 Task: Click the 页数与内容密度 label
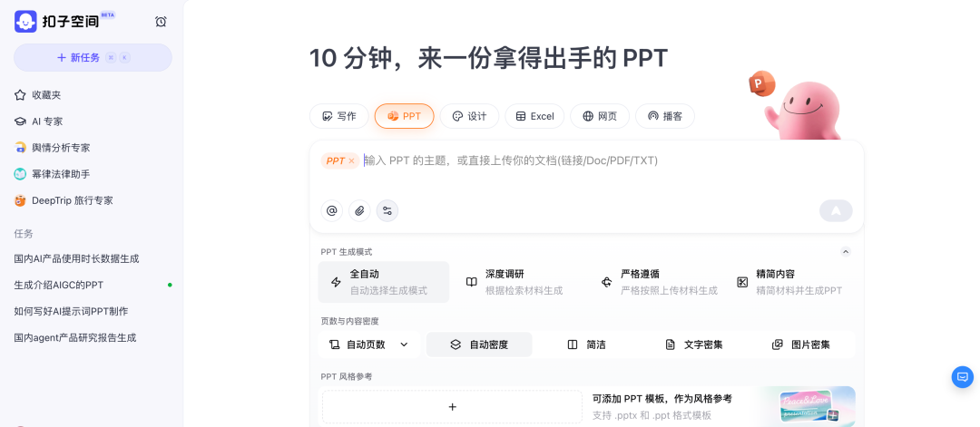point(350,322)
